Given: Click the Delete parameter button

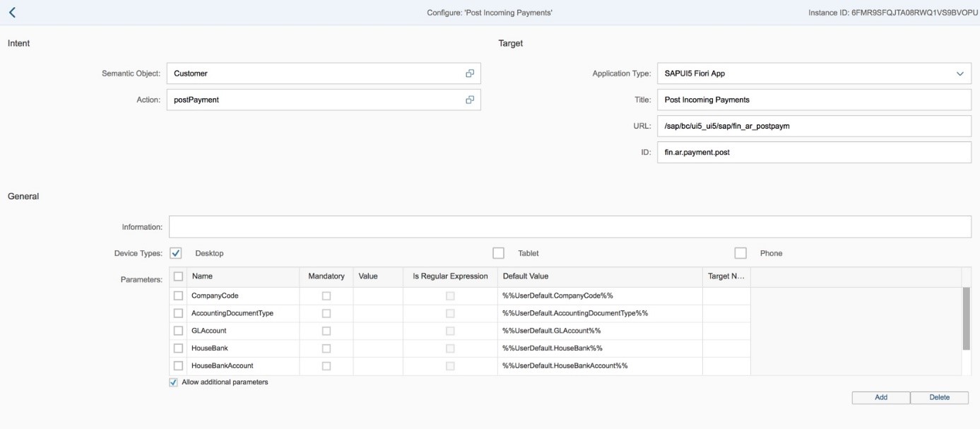Looking at the screenshot, I should [x=939, y=397].
